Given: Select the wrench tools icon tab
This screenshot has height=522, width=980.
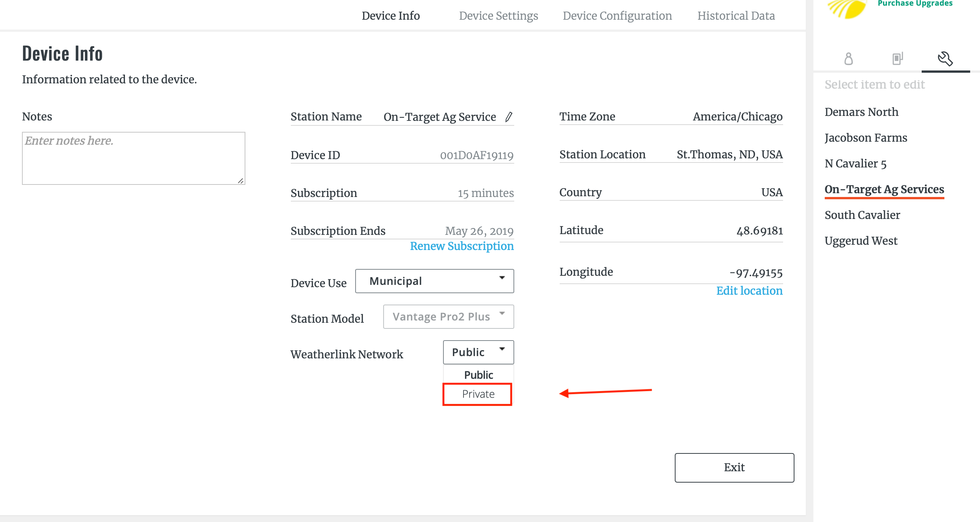Looking at the screenshot, I should 945,59.
